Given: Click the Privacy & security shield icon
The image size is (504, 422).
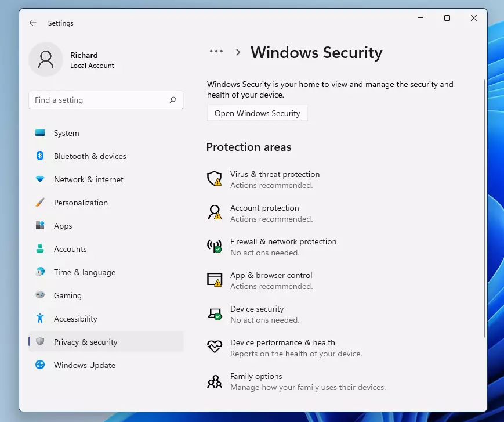Looking at the screenshot, I should point(40,341).
